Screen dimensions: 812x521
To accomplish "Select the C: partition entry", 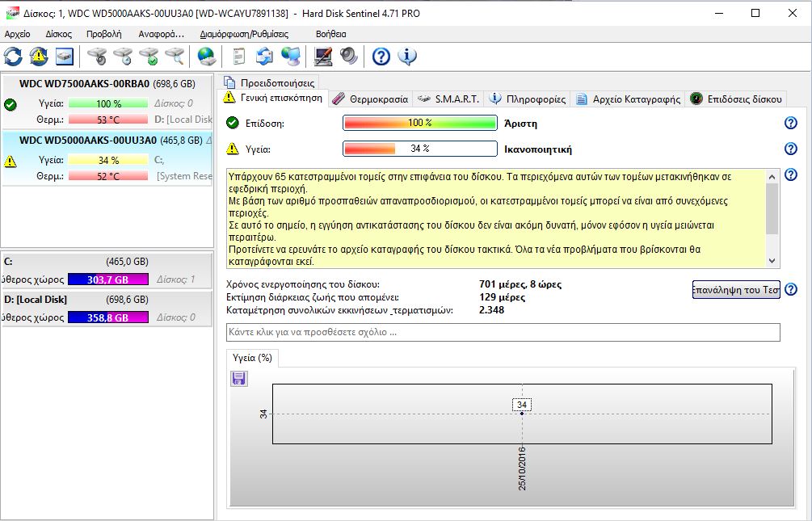I will point(107,271).
